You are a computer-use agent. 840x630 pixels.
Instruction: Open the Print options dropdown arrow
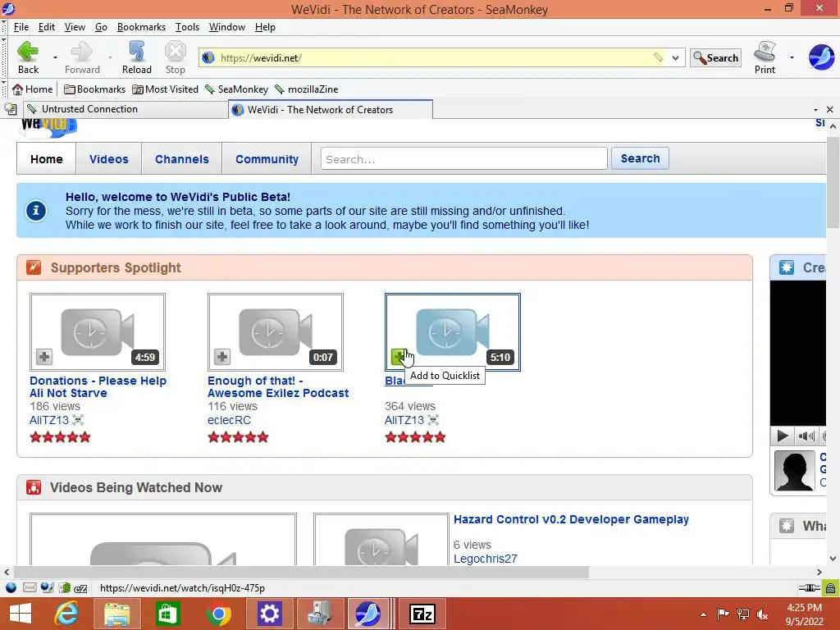[792, 57]
